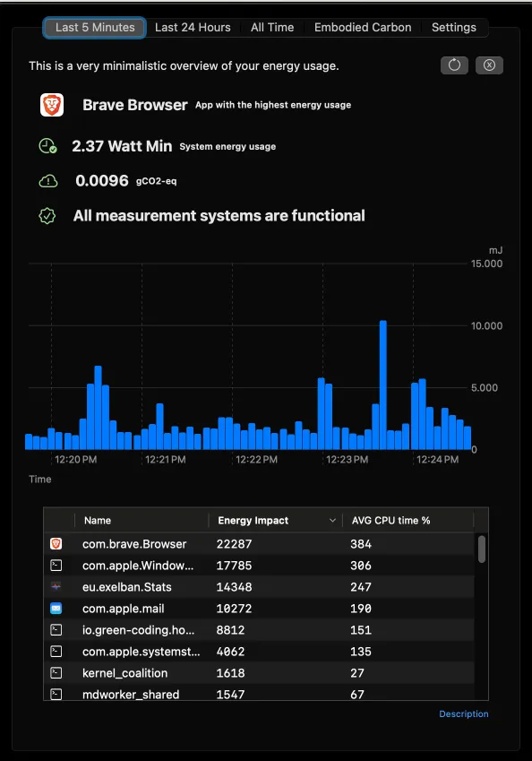The image size is (532, 761).
Task: Click the green checkmark seal status icon
Action: (47, 216)
